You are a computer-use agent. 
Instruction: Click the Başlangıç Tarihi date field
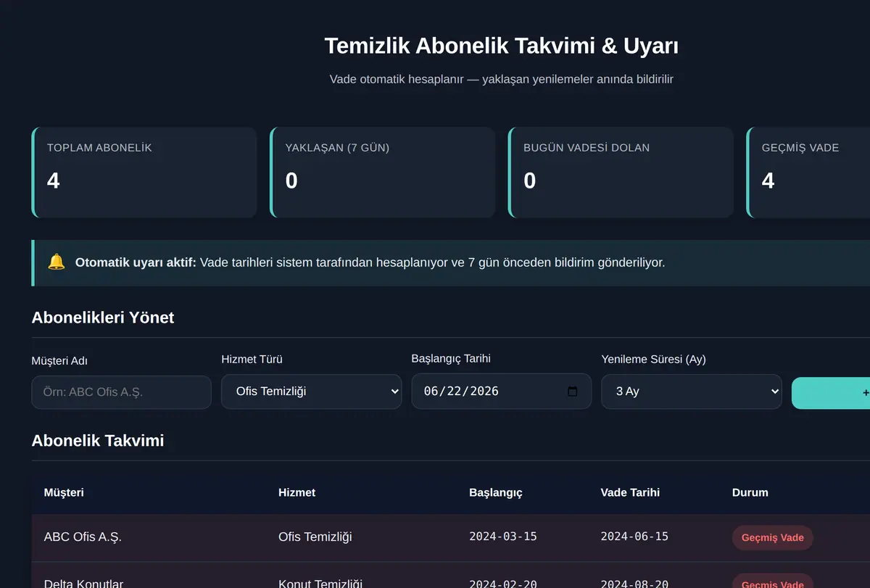coord(501,392)
